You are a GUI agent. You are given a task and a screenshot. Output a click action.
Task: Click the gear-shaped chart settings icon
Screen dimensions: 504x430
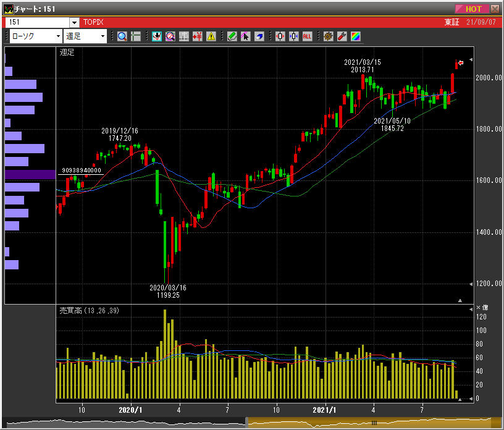coord(328,36)
